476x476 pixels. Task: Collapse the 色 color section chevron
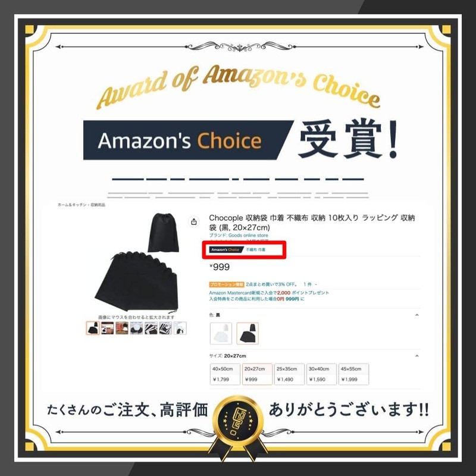coord(417,315)
